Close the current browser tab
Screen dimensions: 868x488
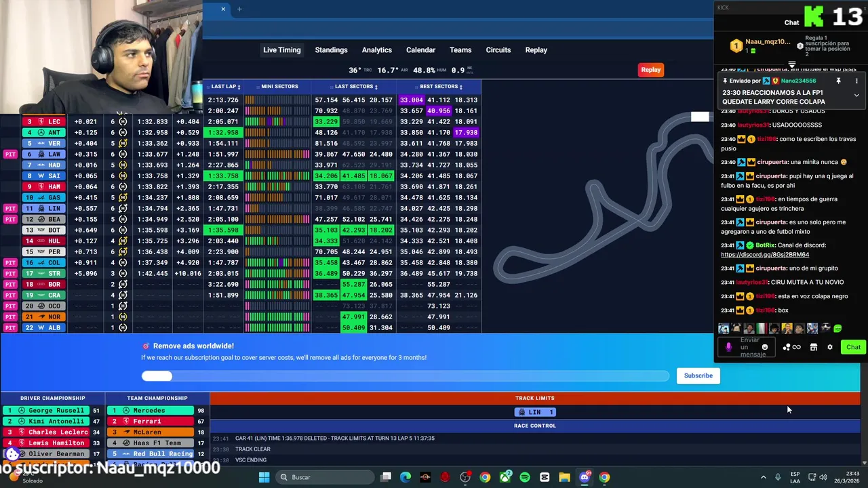[223, 9]
